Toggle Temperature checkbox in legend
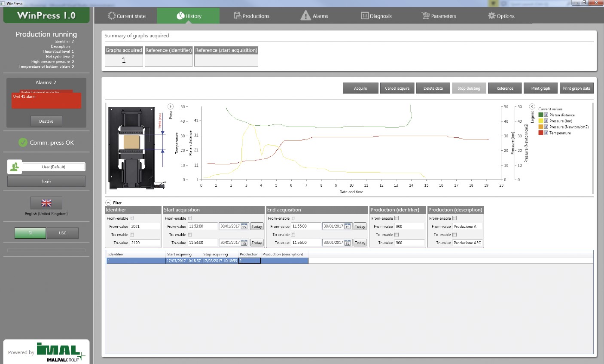 (546, 133)
